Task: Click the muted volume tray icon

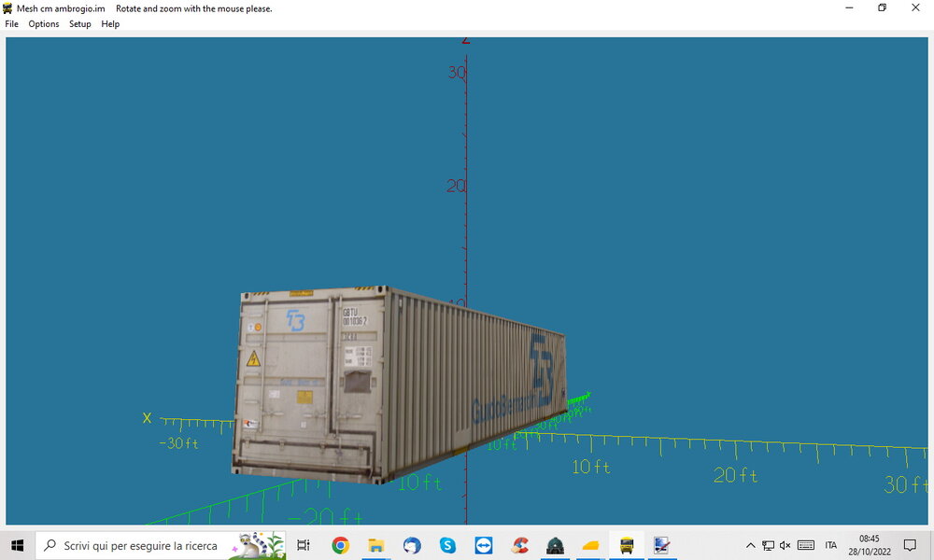Action: point(785,545)
